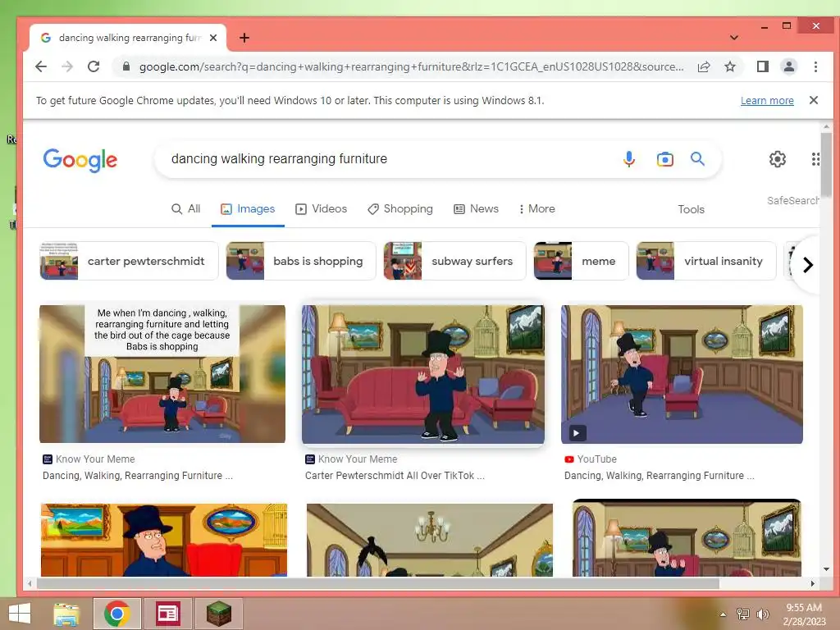Image resolution: width=840 pixels, height=630 pixels.
Task: Switch to the All results tab
Action: click(186, 209)
